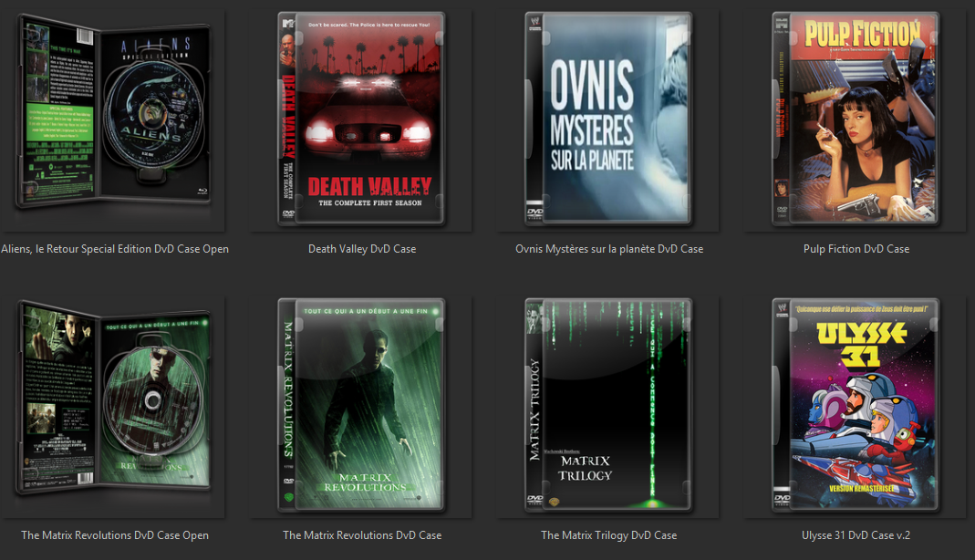
Task: Select the Ulysse 31 DvD Case icon
Action: 856,406
